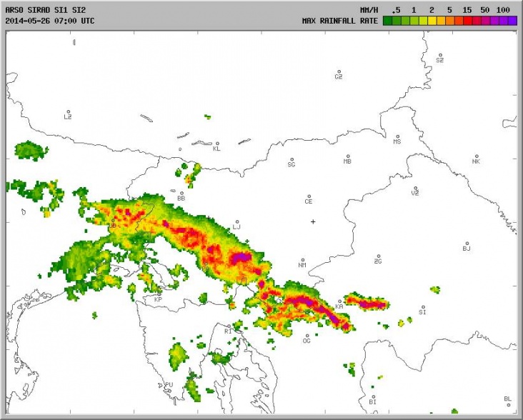Select the PU city marker
This screenshot has height=420, width=523.
pos(169,381)
